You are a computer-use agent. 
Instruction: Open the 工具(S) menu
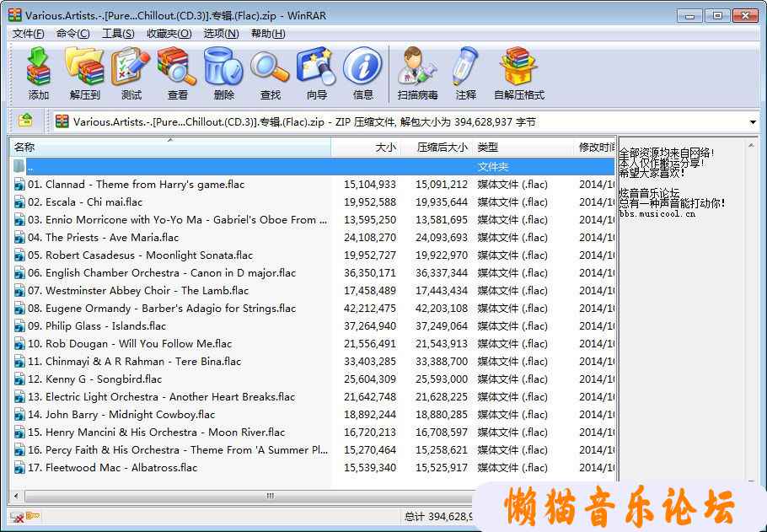coord(118,34)
